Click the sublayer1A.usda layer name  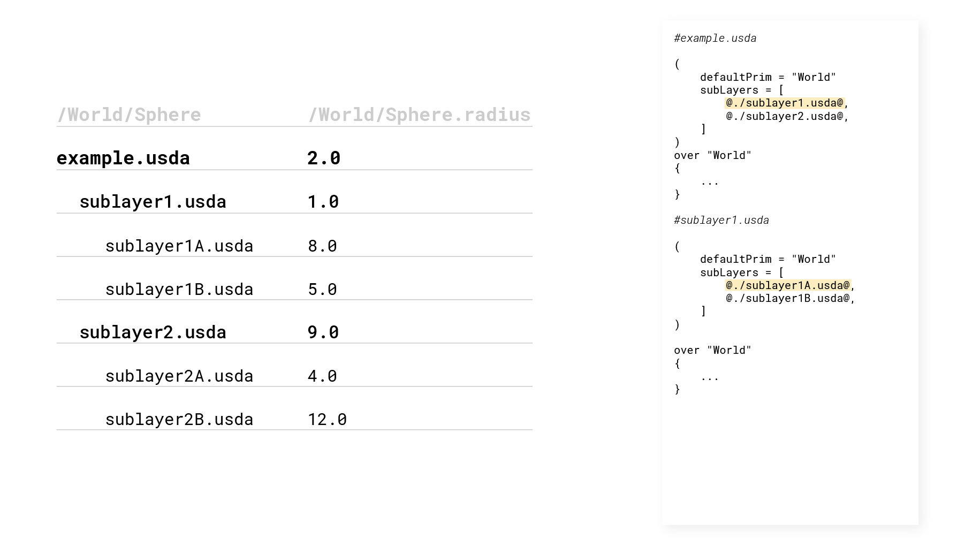(x=179, y=246)
